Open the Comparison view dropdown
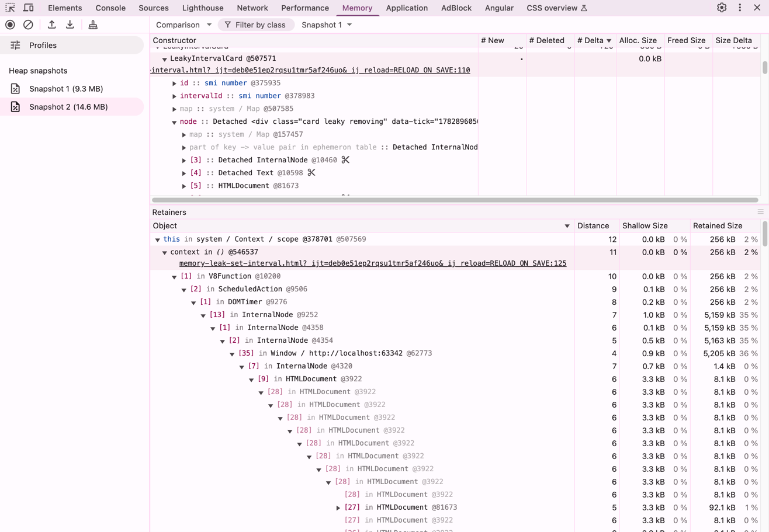This screenshot has width=769, height=532. (184, 25)
